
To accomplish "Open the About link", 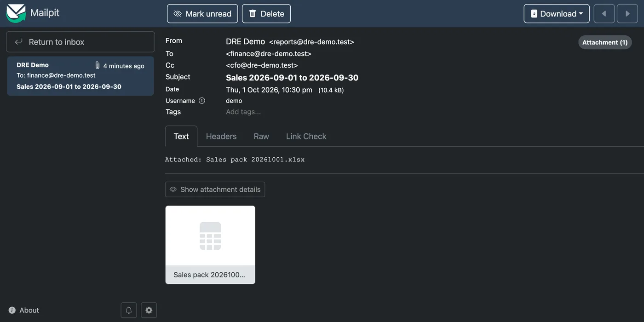I will click(x=24, y=310).
